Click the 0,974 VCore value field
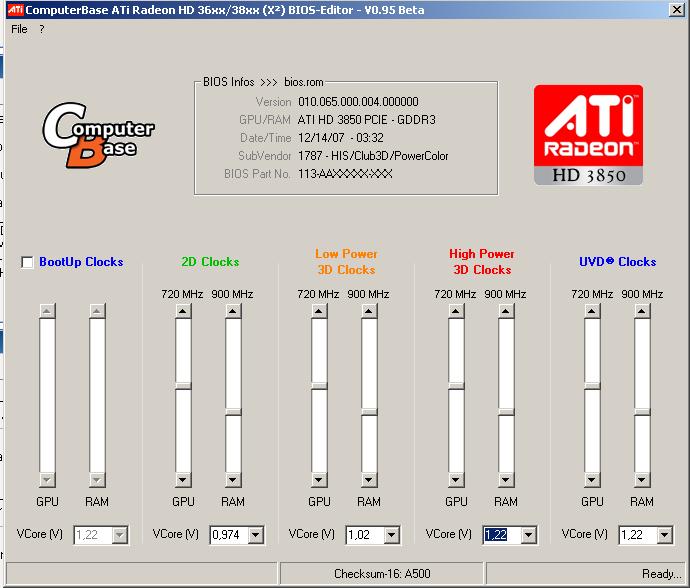690x588 pixels. 229,535
